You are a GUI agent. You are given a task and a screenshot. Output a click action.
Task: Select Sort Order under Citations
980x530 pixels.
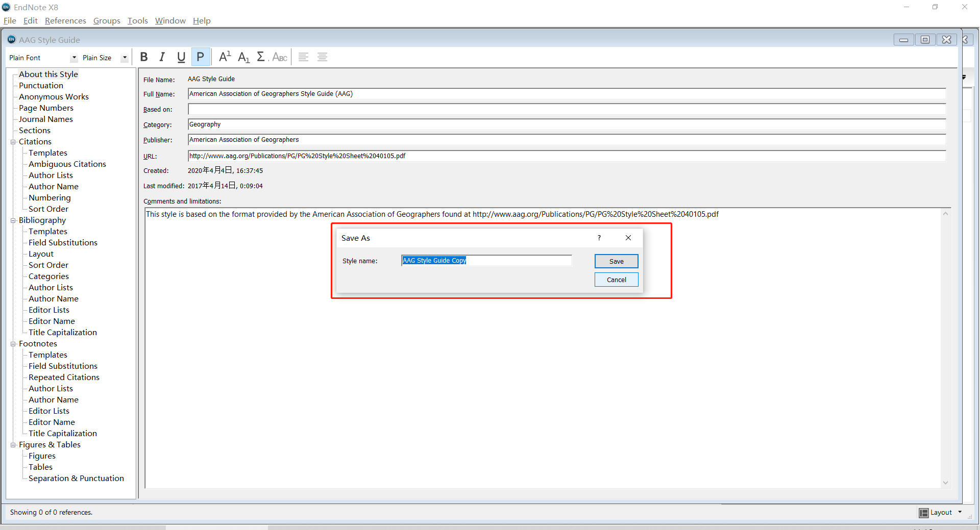click(x=48, y=209)
